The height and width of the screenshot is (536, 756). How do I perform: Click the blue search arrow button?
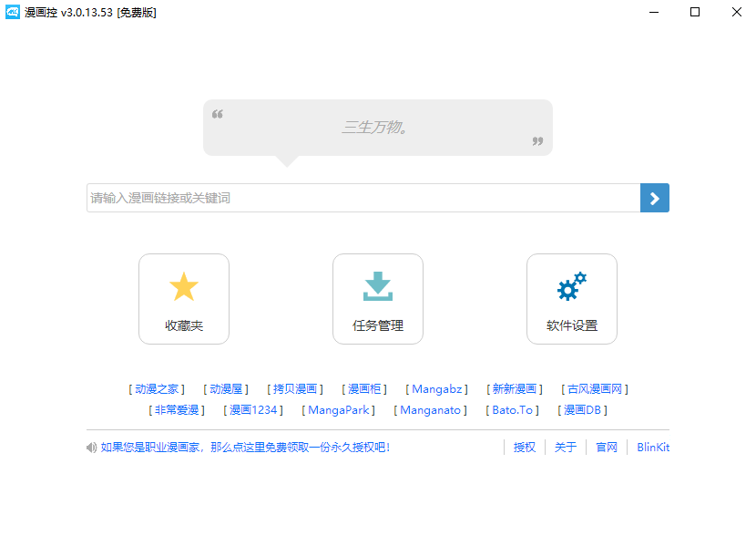(x=654, y=197)
